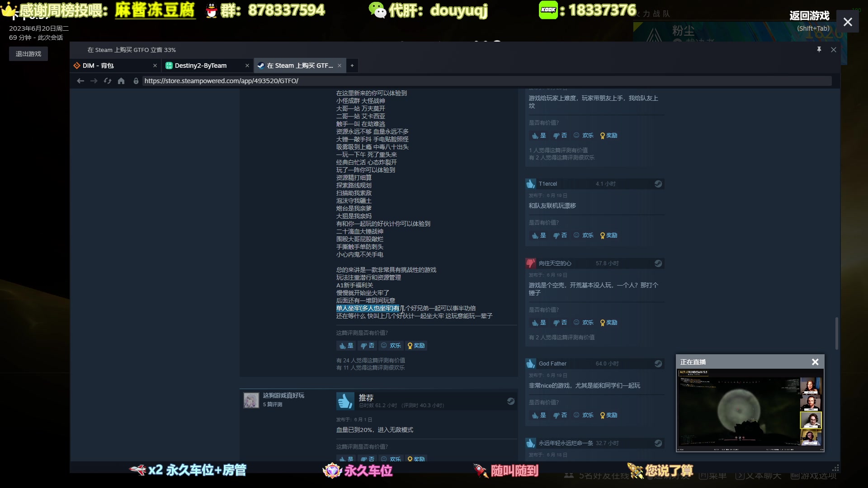Click avatar of 这狗游戏真好玩 reviewer
The image size is (868, 488).
point(251,400)
